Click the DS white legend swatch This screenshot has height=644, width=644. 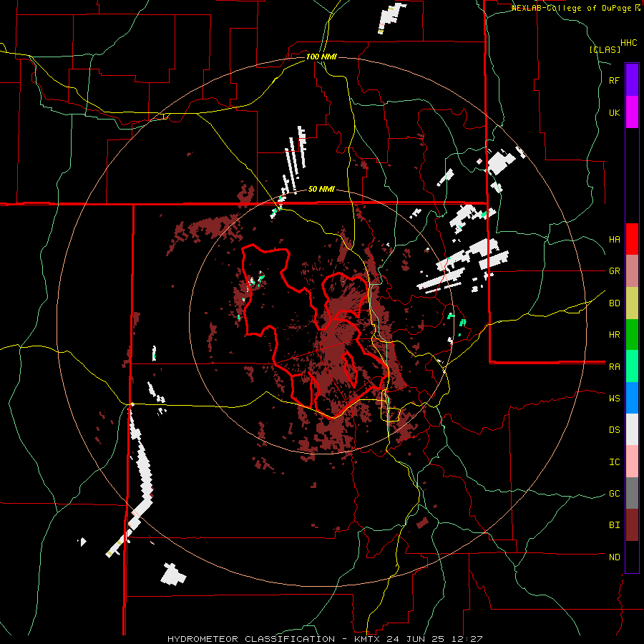tap(632, 429)
